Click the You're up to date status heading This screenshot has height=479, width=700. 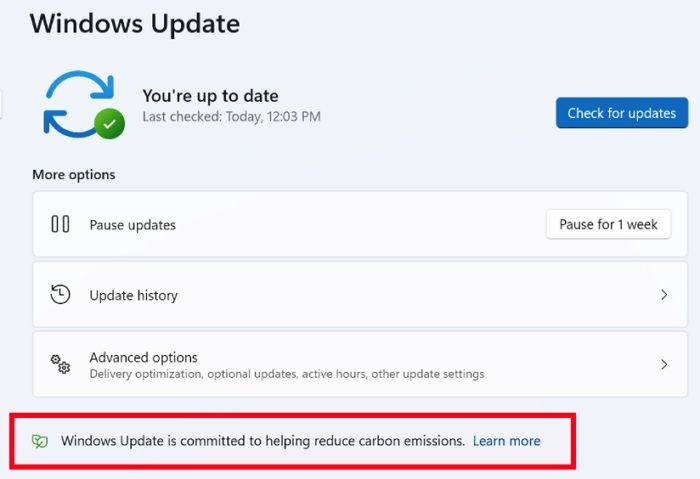point(210,96)
